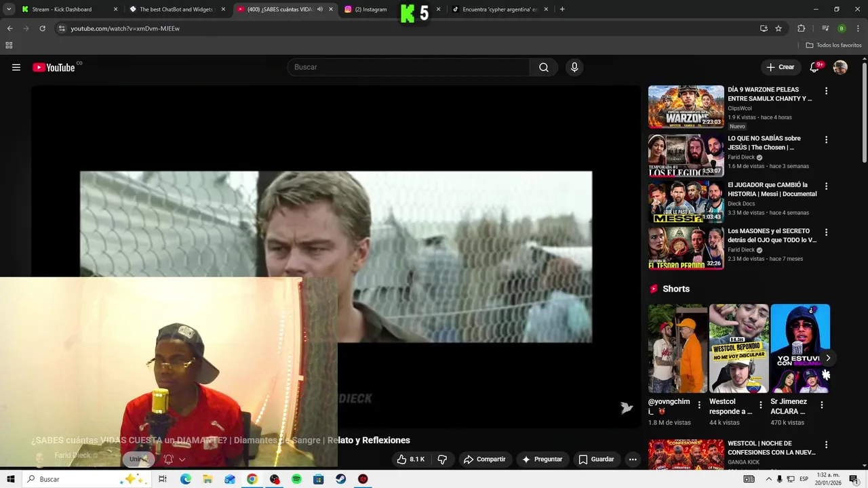Open EL TESORO PERDIDO Masones thumbnail
The width and height of the screenshot is (868, 488).
[x=686, y=248]
